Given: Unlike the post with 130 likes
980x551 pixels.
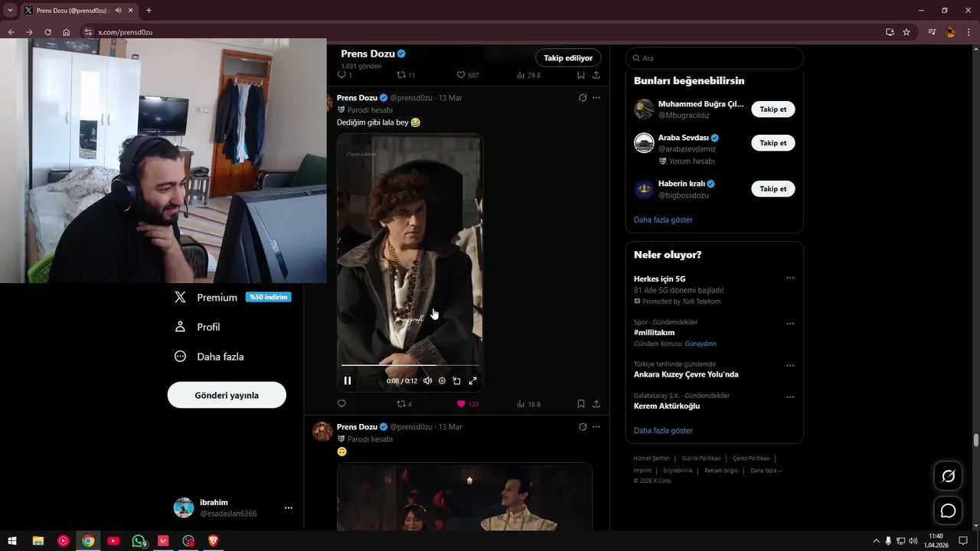Looking at the screenshot, I should pyautogui.click(x=467, y=404).
